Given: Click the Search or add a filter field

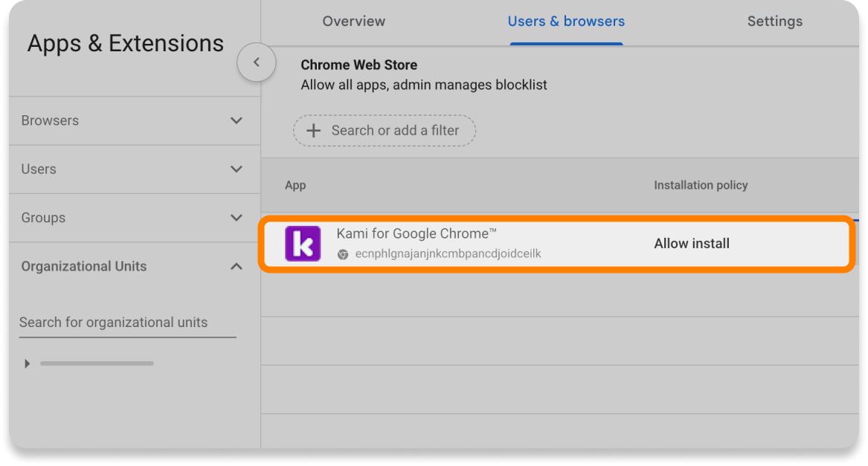Looking at the screenshot, I should pyautogui.click(x=385, y=131).
